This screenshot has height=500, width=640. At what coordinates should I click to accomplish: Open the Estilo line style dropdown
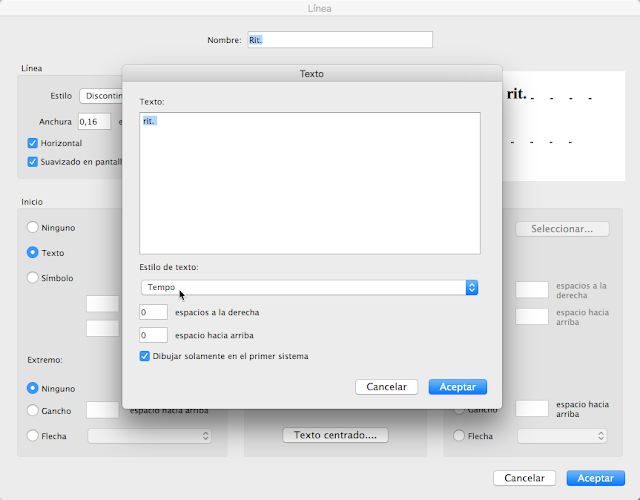pyautogui.click(x=101, y=96)
